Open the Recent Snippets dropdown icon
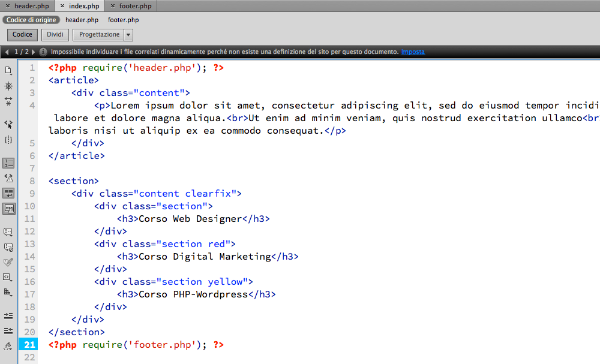Image resolution: width=600 pixels, height=364 pixels. pyautogui.click(x=8, y=277)
